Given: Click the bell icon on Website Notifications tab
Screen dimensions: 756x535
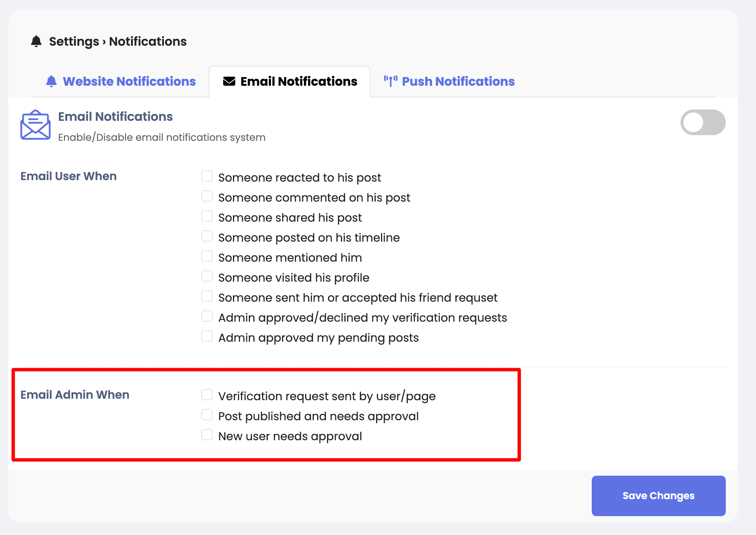Looking at the screenshot, I should click(x=51, y=81).
